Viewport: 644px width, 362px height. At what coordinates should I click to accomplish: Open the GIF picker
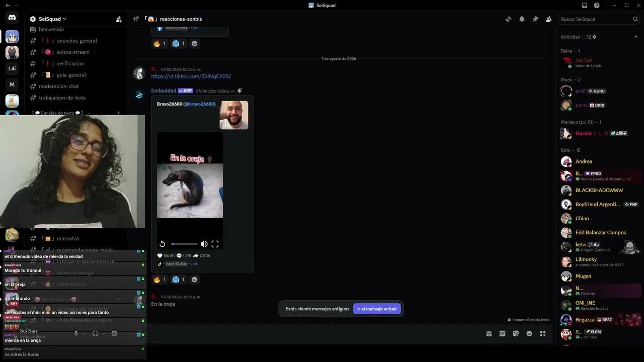[x=502, y=333]
